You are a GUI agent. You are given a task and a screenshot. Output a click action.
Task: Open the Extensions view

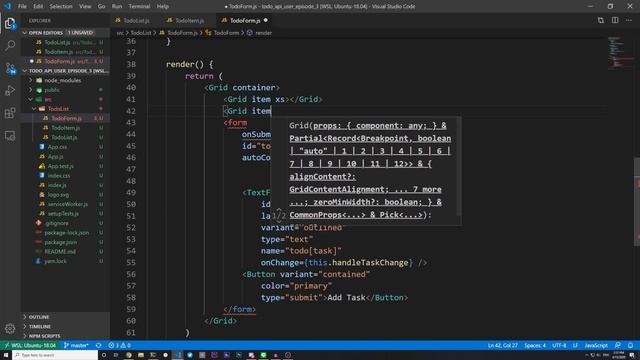coord(10,113)
